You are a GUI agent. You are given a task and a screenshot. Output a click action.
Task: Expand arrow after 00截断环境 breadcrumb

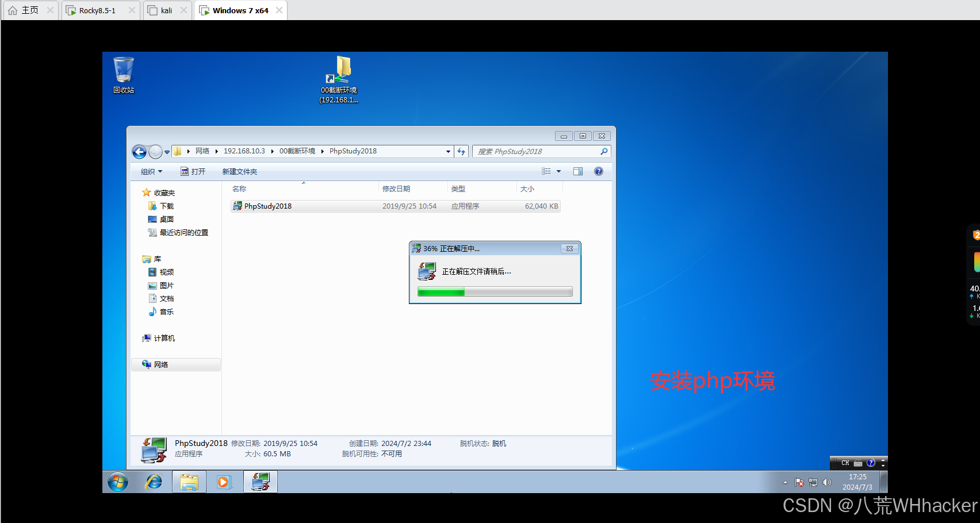click(x=322, y=151)
